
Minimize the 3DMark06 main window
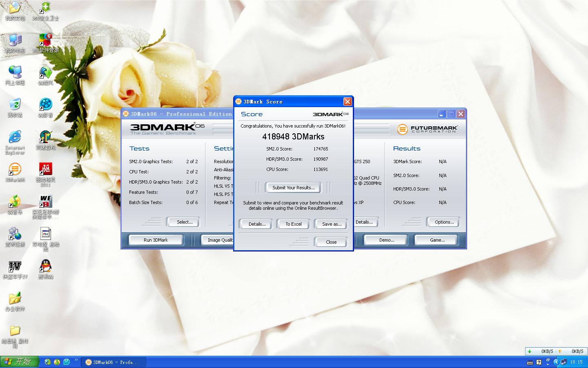coord(442,114)
